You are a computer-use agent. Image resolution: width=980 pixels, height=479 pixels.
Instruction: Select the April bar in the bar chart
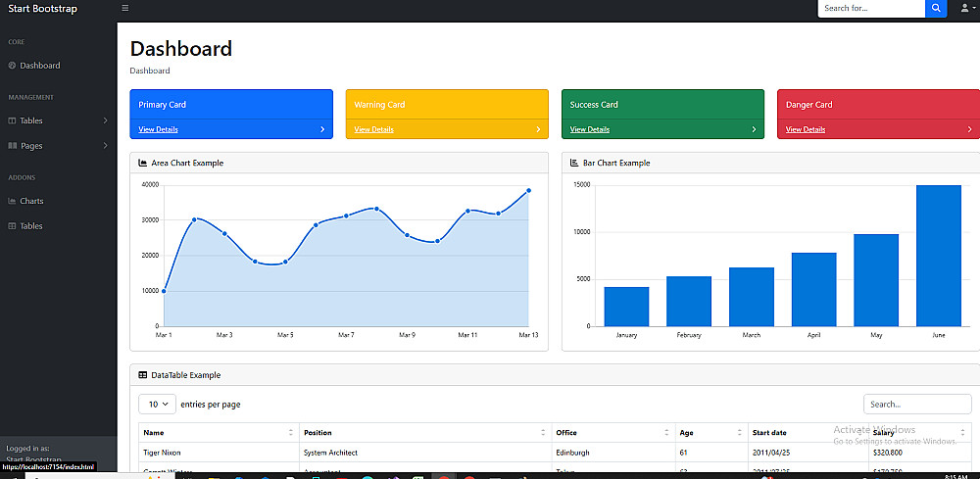(x=813, y=289)
